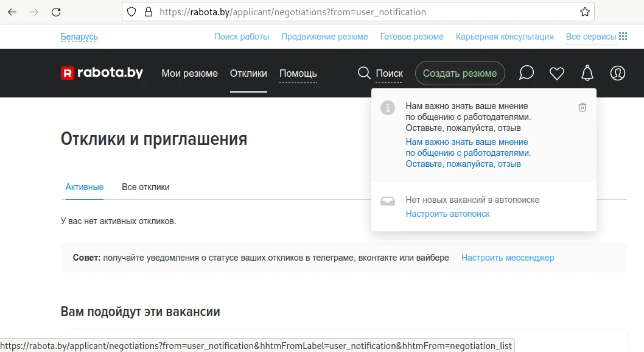Open the Беларусь region selector
The image size is (644, 352).
[79, 37]
